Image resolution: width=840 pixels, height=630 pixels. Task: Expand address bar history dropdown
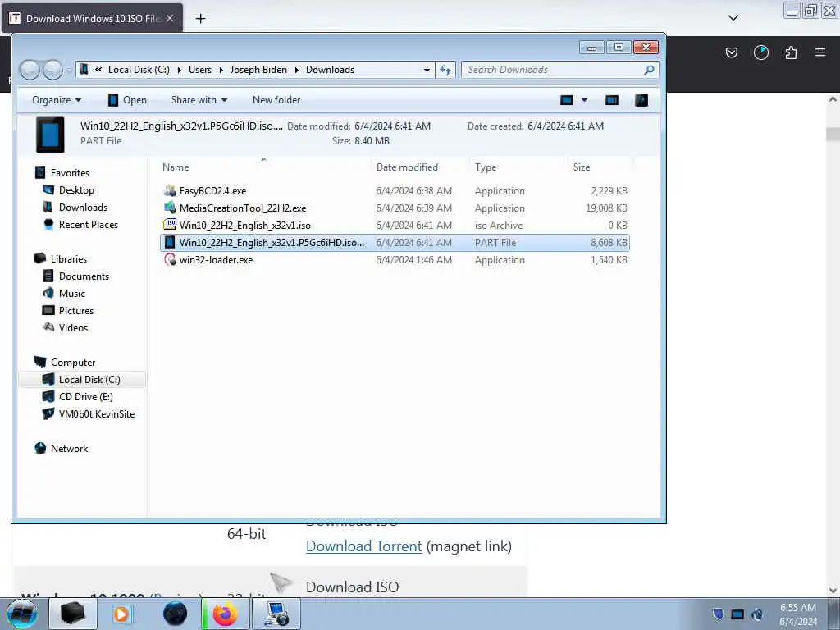427,70
